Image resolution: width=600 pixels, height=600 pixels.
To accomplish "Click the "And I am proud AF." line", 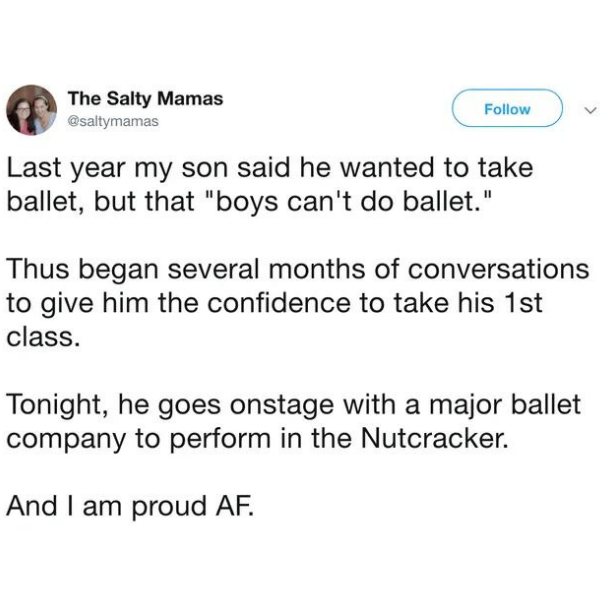I will (x=130, y=506).
